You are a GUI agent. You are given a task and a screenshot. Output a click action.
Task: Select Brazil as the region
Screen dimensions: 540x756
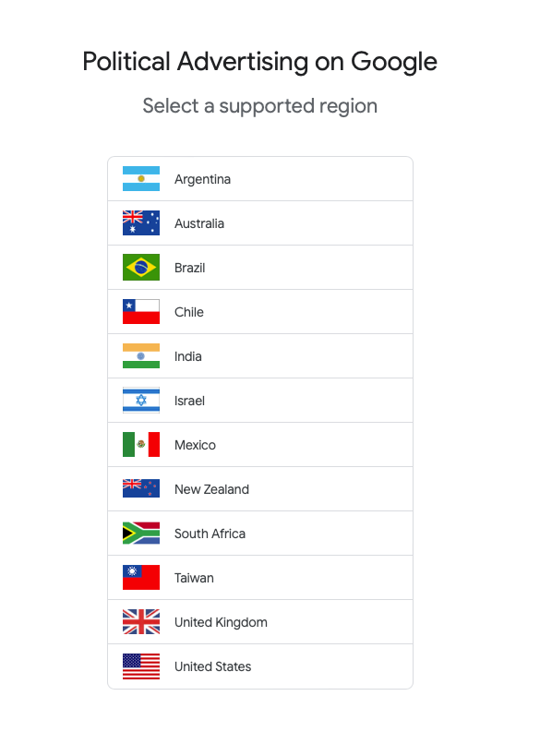[x=260, y=268]
